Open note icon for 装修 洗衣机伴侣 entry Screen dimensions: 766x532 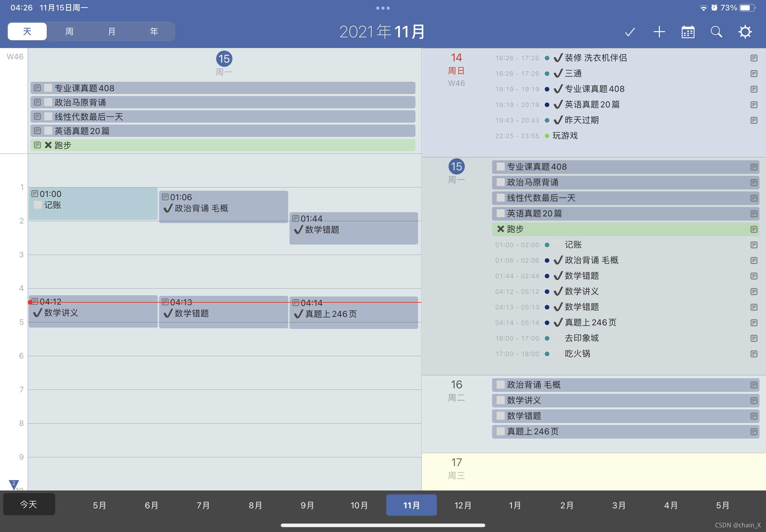click(754, 58)
